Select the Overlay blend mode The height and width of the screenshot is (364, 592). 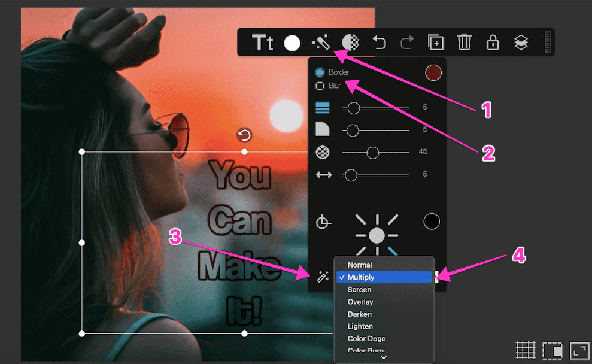(360, 302)
